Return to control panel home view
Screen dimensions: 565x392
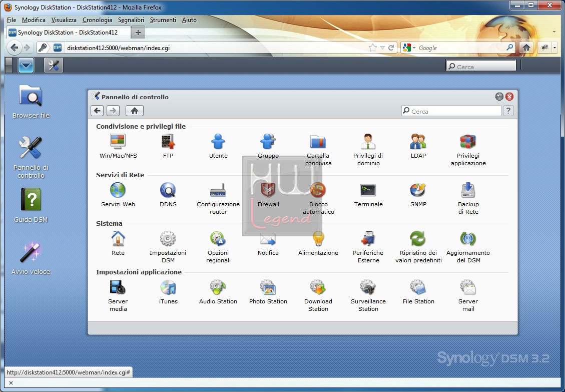coord(135,111)
